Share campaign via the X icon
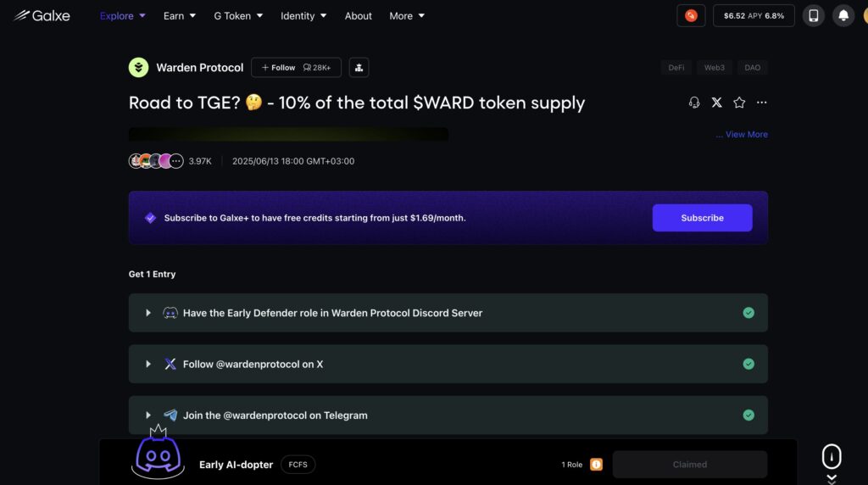The height and width of the screenshot is (485, 868). (716, 103)
